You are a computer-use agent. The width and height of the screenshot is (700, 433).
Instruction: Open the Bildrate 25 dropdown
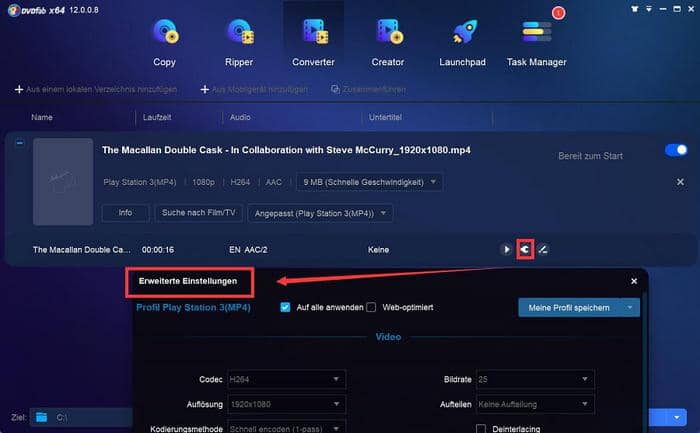point(535,379)
